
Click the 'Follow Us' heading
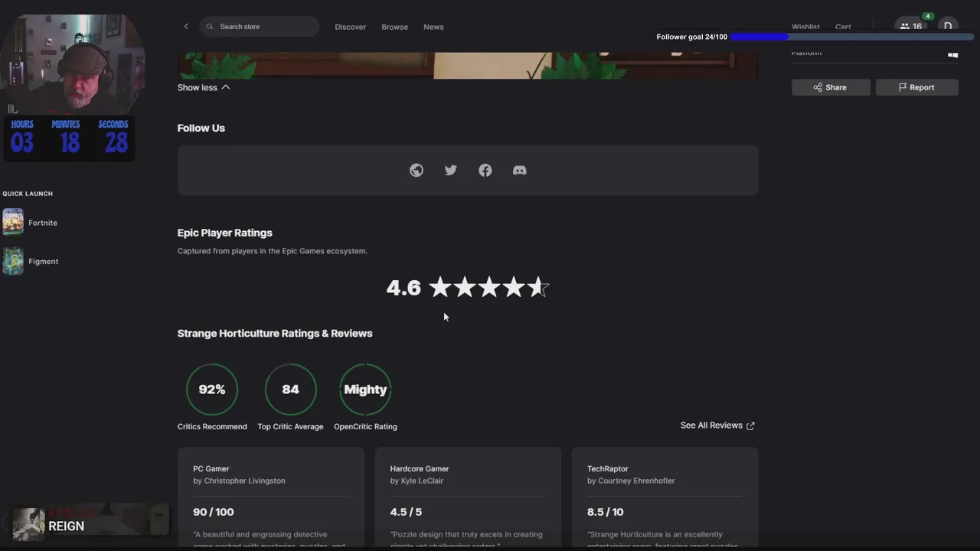pos(201,128)
